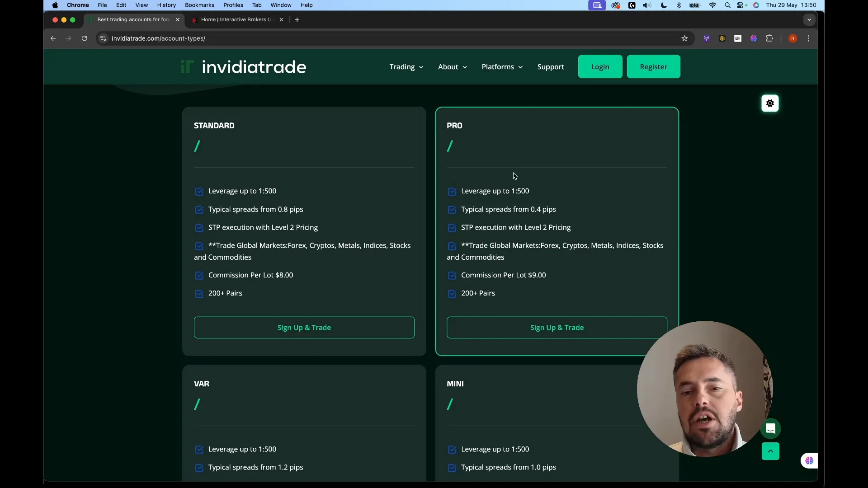Click the Login button
Image resolution: width=868 pixels, height=488 pixels.
point(600,67)
